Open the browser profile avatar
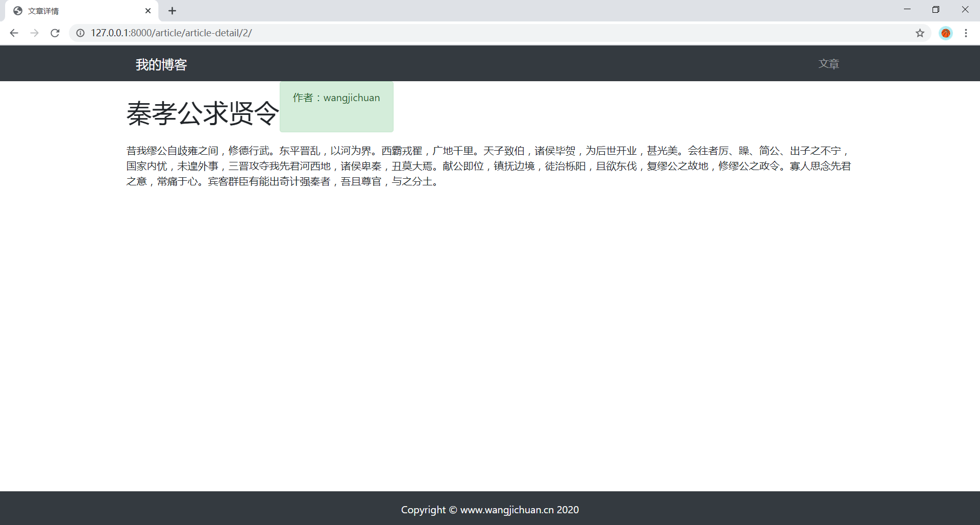Viewport: 980px width, 525px height. [946, 33]
